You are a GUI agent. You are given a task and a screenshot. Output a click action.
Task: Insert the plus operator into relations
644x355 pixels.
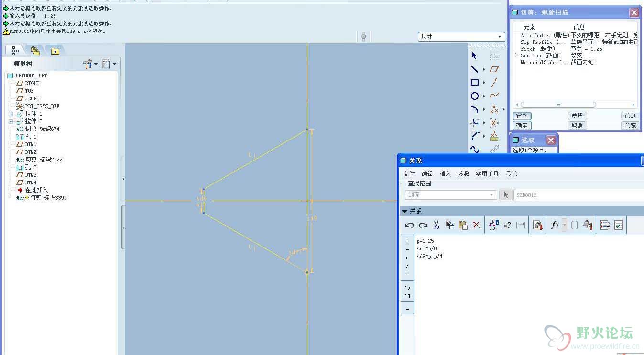tap(407, 241)
